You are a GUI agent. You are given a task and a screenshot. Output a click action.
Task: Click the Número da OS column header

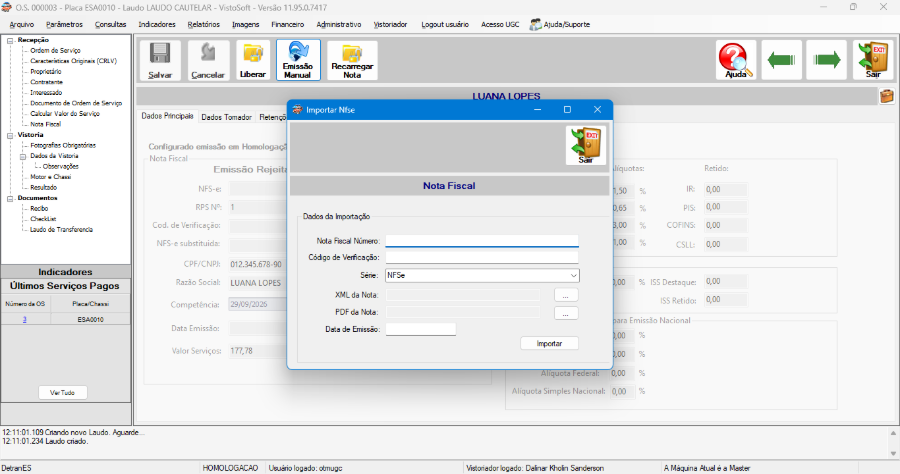[x=25, y=304]
